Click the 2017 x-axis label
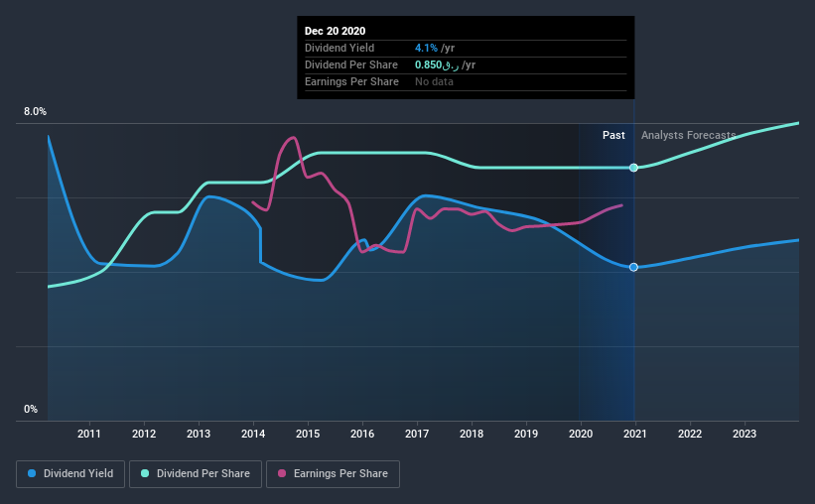The image size is (815, 504). (417, 434)
